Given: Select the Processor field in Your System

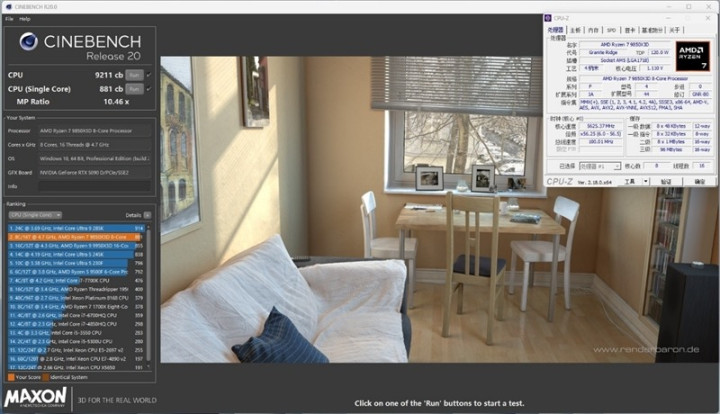Looking at the screenshot, I should [95, 131].
